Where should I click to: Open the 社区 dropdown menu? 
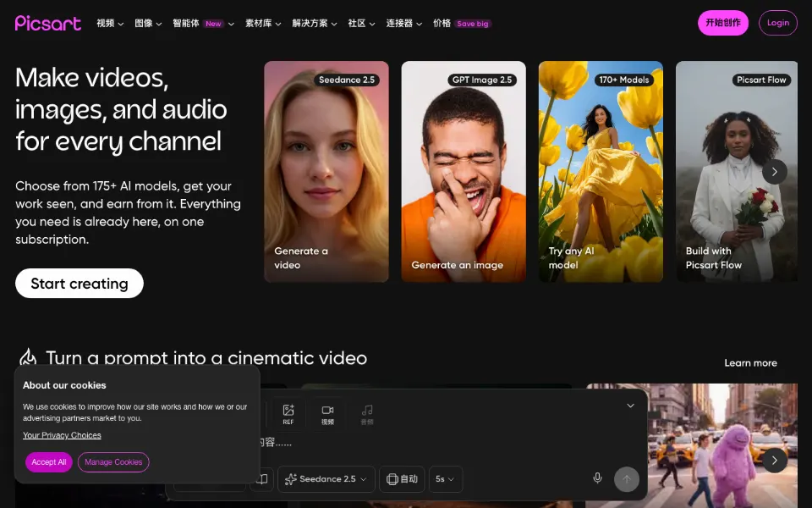(361, 24)
